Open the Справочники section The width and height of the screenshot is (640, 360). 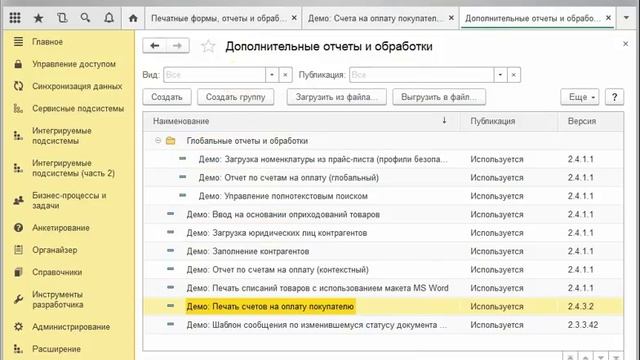pyautogui.click(x=57, y=272)
